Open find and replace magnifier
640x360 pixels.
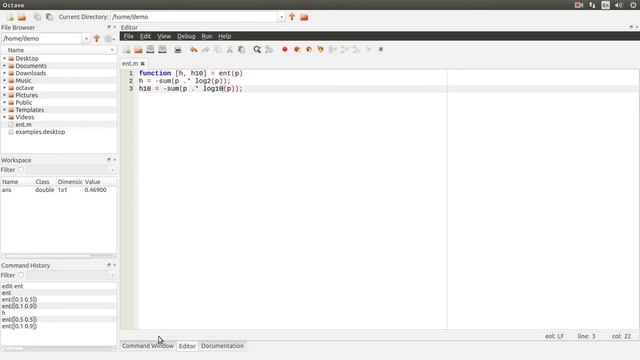click(257, 49)
